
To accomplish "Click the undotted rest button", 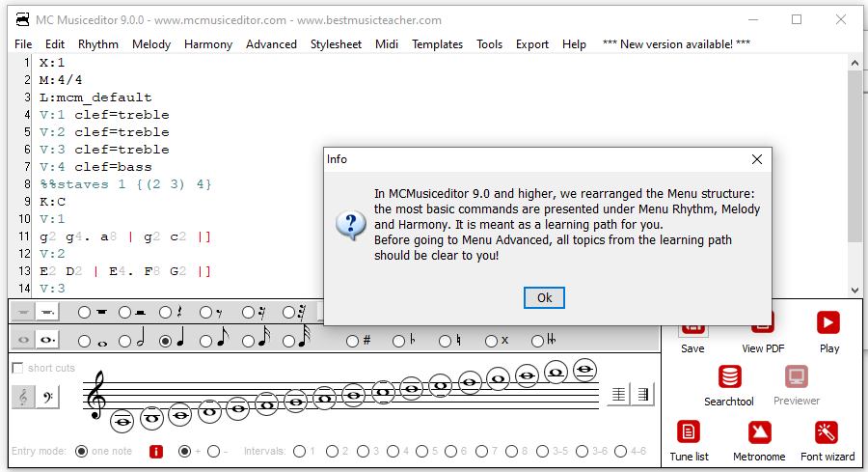I will coord(23,313).
